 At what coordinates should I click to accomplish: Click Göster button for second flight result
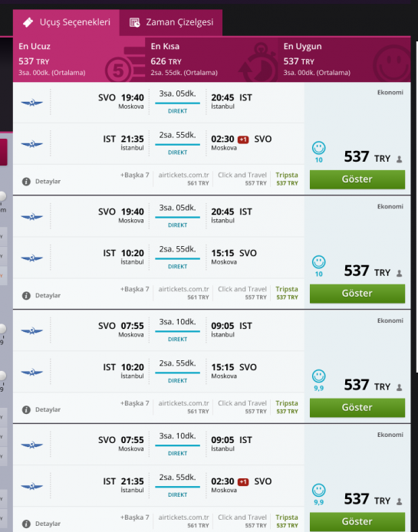coord(357,294)
